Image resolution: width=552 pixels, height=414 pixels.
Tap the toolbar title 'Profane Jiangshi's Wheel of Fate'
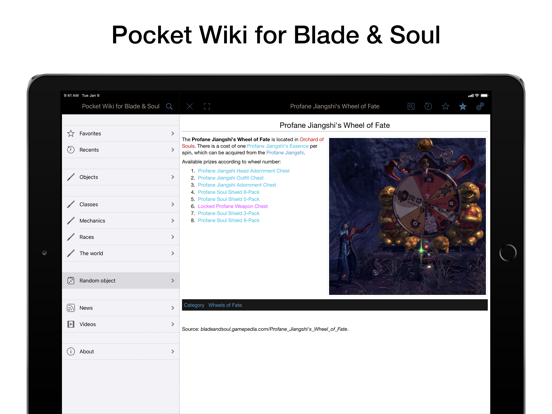(x=334, y=106)
